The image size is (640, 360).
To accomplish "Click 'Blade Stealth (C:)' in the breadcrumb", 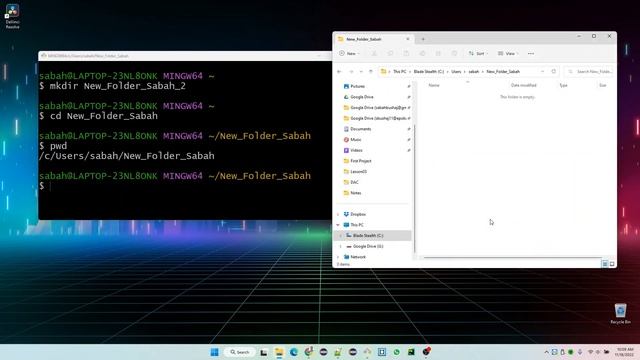I will (x=429, y=71).
